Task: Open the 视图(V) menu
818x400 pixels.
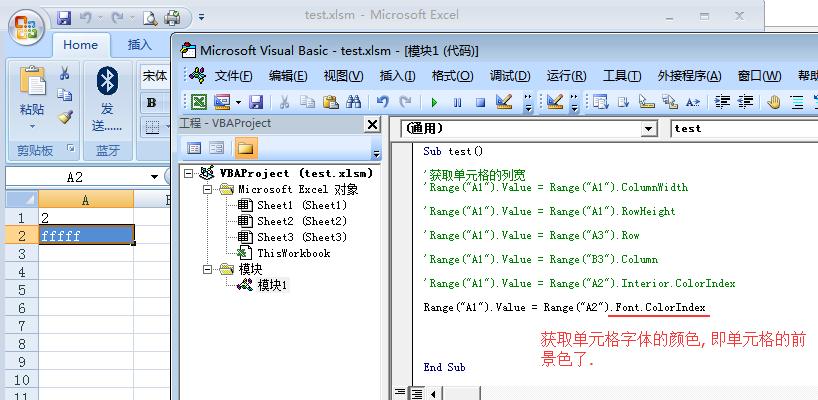Action: [343, 76]
